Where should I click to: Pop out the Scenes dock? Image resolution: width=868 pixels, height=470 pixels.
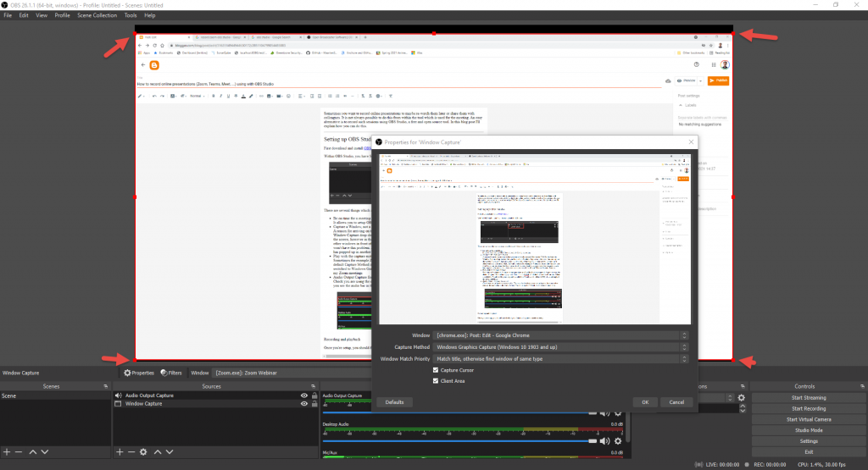[106, 386]
